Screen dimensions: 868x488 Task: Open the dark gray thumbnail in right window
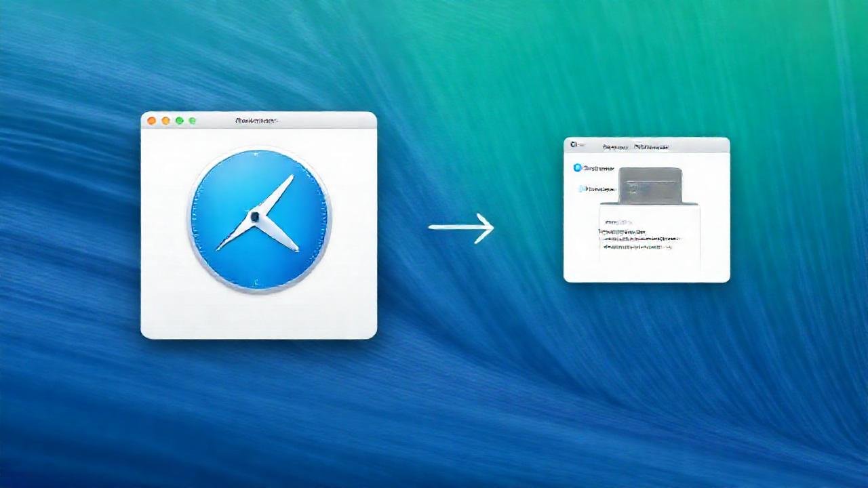[x=650, y=185]
